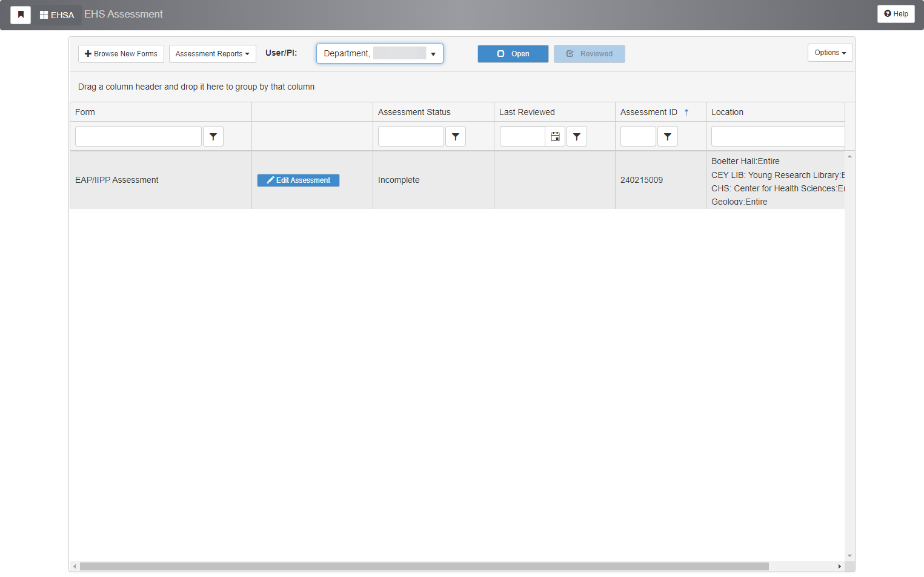924x577 pixels.
Task: Click the Incomplete status cell
Action: click(433, 180)
